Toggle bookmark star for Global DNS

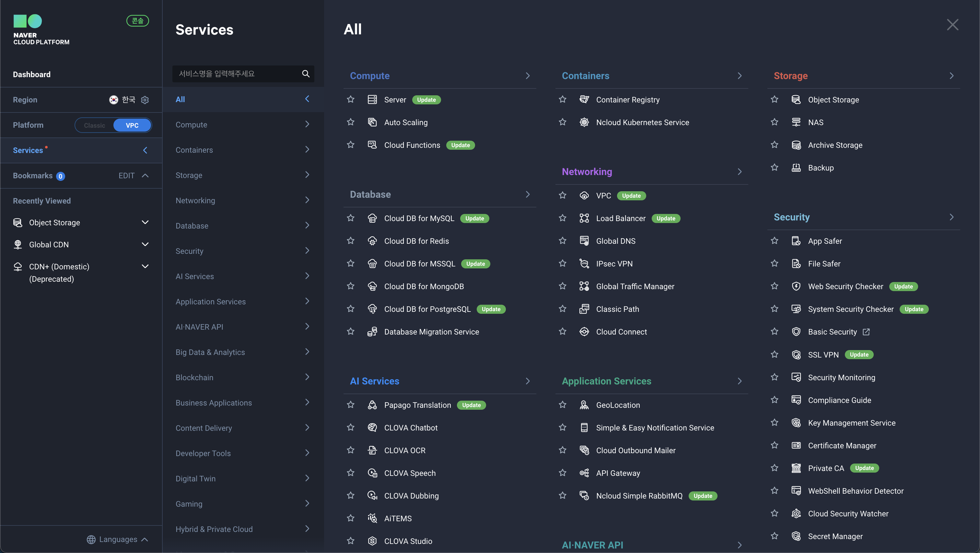click(562, 241)
